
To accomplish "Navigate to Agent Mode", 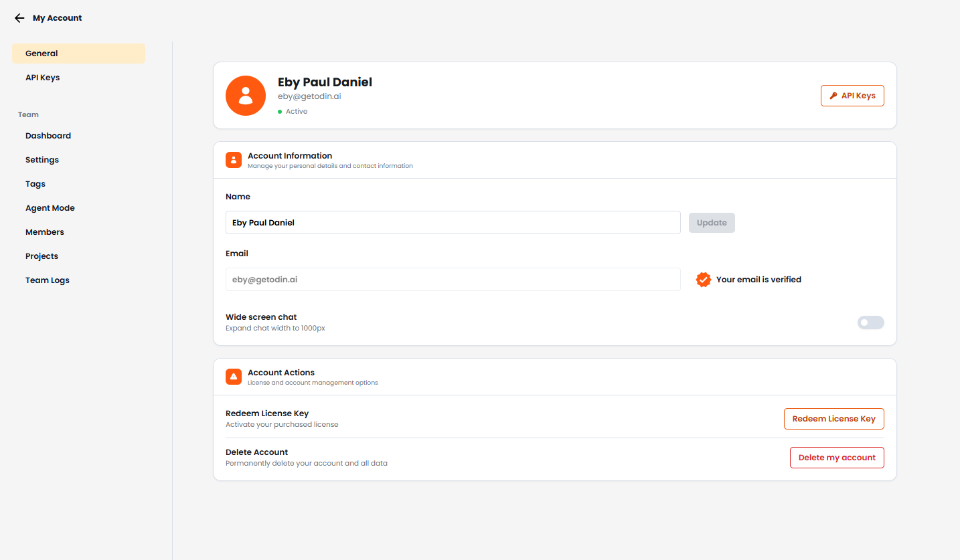I will tap(50, 207).
